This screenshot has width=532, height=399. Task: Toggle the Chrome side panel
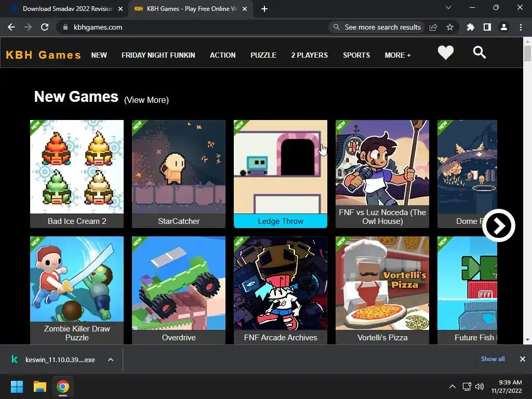click(487, 27)
